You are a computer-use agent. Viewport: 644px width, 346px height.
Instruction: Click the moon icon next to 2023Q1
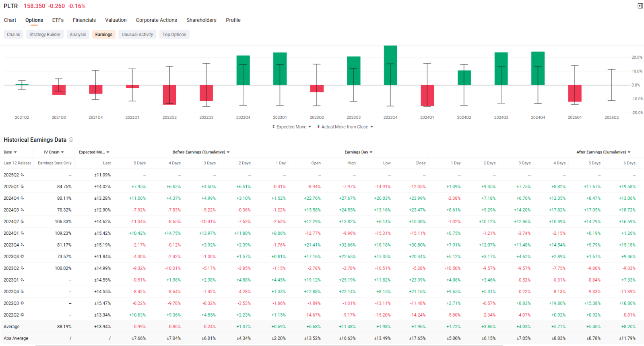[x=23, y=280]
